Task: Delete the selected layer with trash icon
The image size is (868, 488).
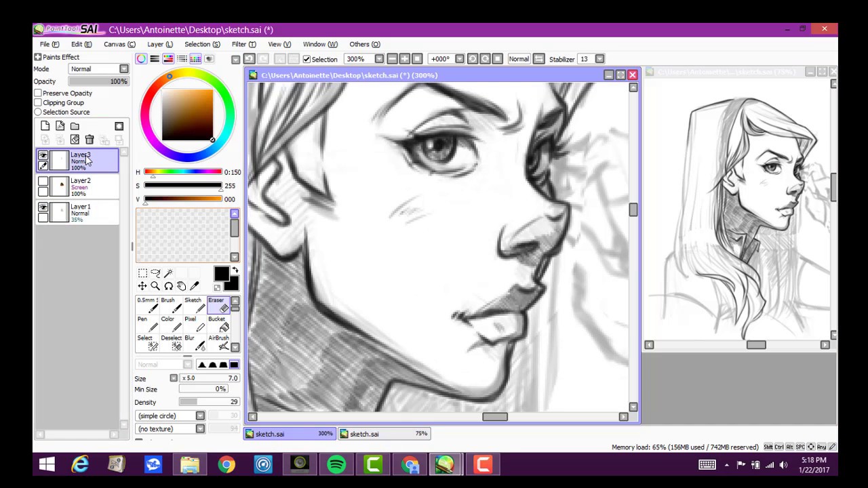Action: pyautogui.click(x=90, y=140)
